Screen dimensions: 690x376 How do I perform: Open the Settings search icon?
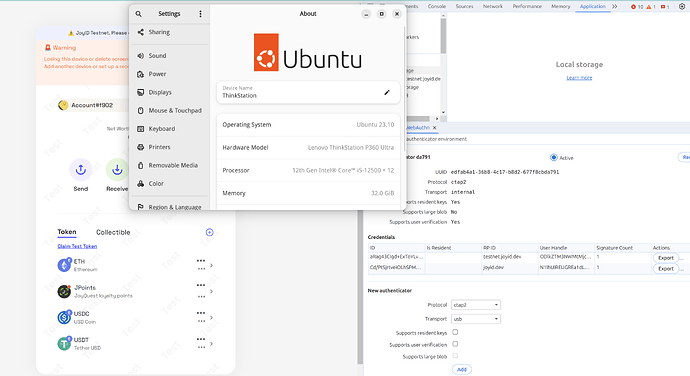[139, 14]
